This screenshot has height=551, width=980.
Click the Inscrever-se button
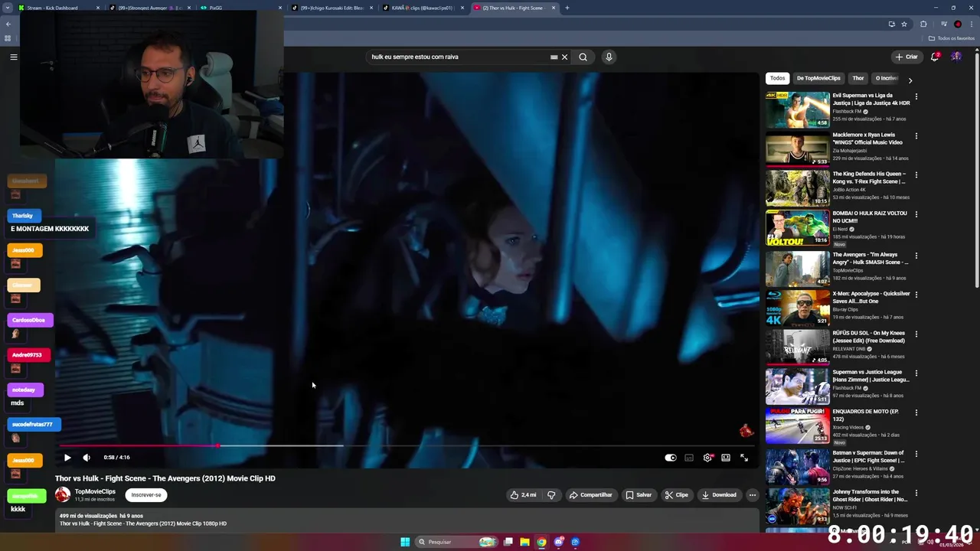(146, 495)
